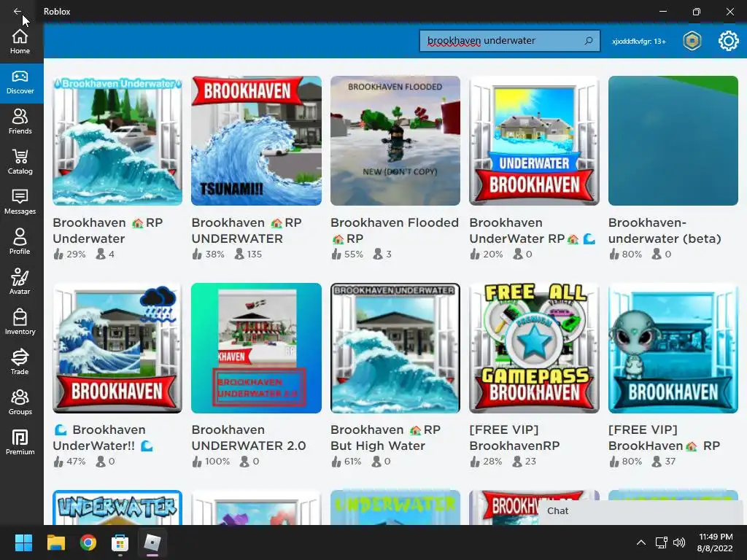Click the Brookhaven Flooded RP title
Viewport: 747px width, 560px height.
[x=395, y=230]
